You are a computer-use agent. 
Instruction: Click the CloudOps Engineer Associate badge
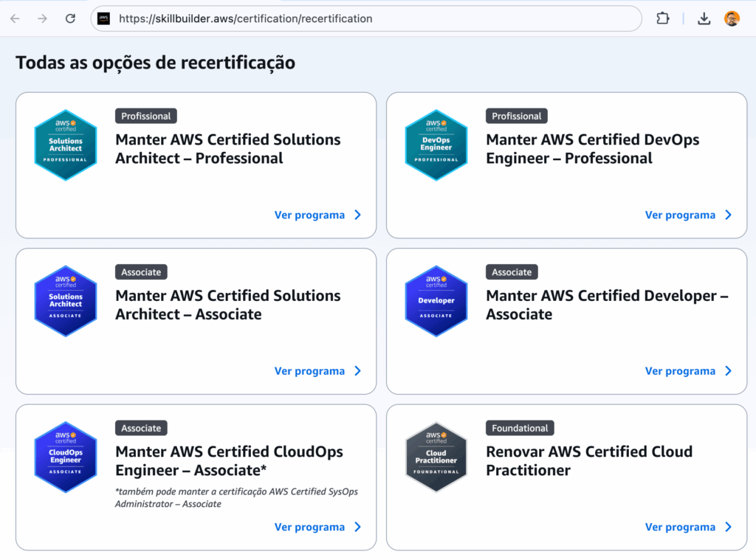[x=66, y=457]
